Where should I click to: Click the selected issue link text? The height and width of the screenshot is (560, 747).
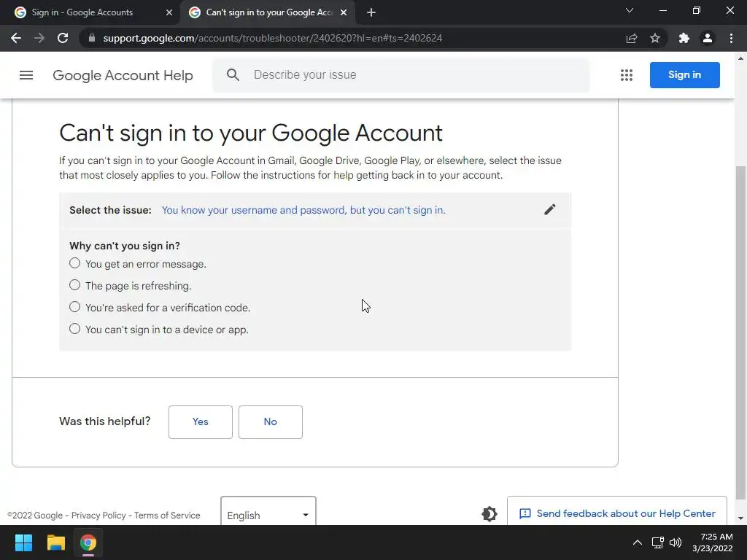[x=303, y=210]
